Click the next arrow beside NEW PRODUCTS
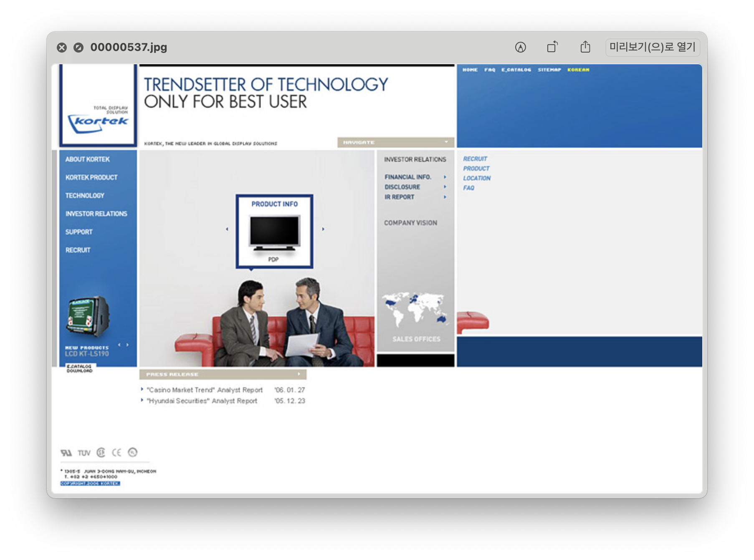The height and width of the screenshot is (560, 754). click(x=127, y=345)
